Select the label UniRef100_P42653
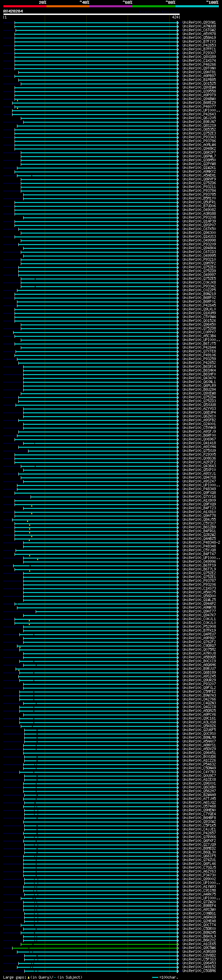Screen dimensions: 222x980 point(199,45)
